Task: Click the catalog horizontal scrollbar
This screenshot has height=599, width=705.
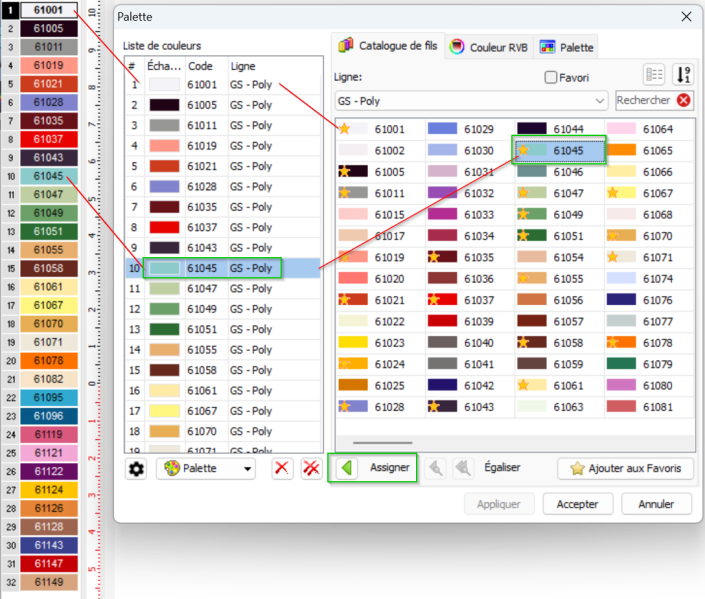Action: point(383,443)
